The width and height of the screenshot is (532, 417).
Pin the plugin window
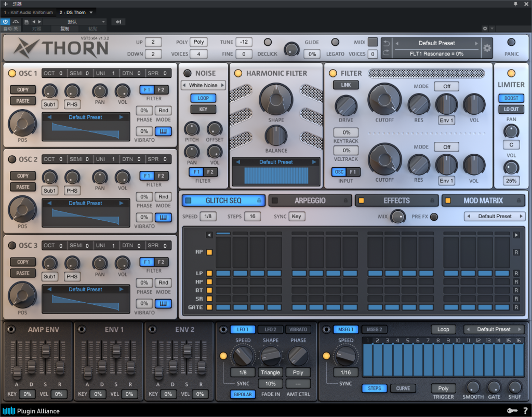pos(516,4)
